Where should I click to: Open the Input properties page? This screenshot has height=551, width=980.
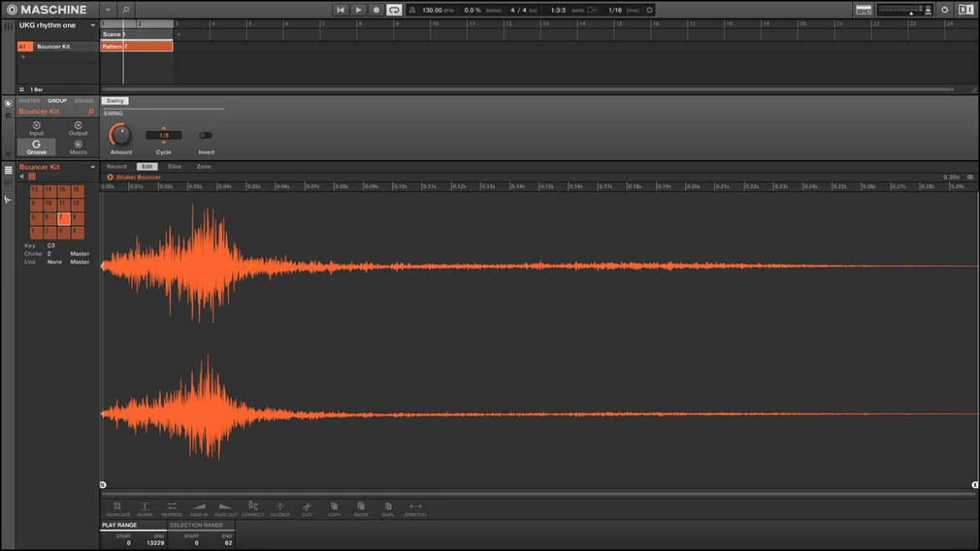tap(36, 128)
